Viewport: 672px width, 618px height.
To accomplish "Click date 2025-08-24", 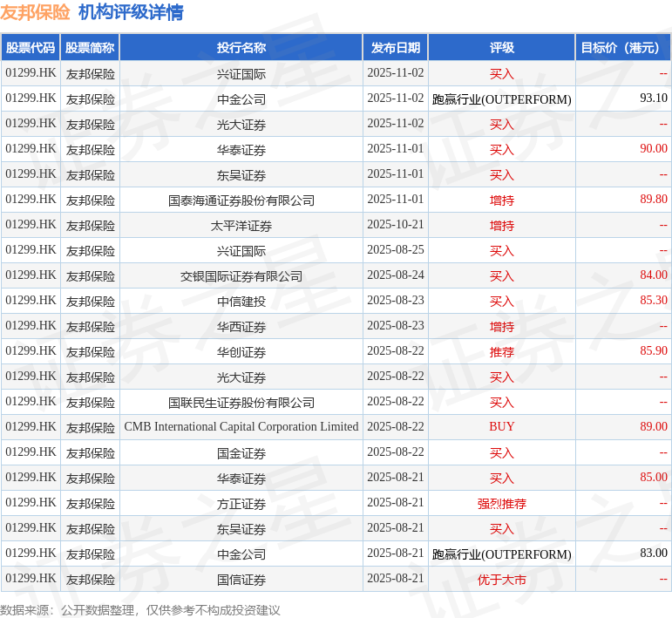I will tap(395, 275).
